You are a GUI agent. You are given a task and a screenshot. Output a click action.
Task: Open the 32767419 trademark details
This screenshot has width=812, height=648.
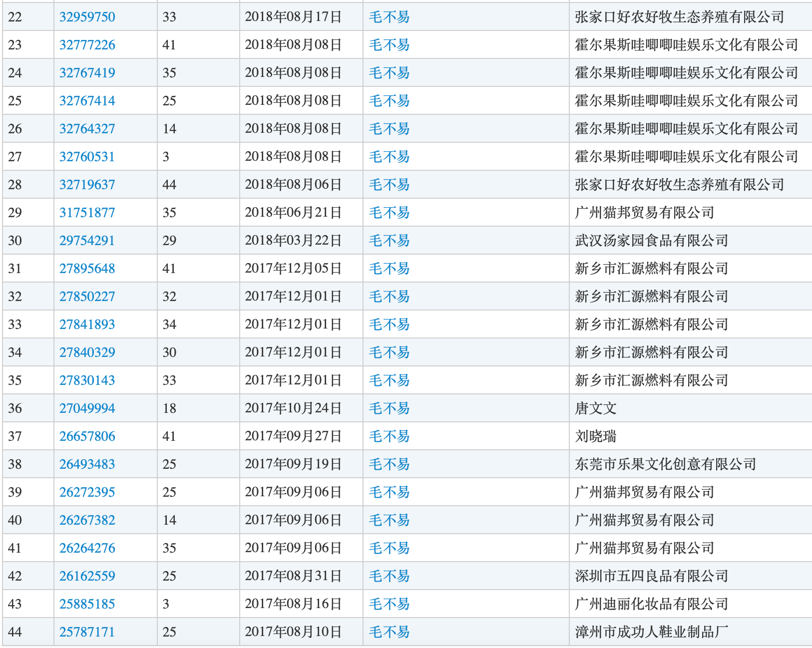coord(86,72)
